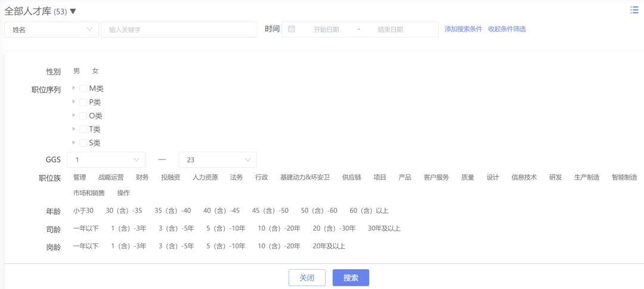Select 司龄 option 20（含）-30年

click(x=335, y=229)
